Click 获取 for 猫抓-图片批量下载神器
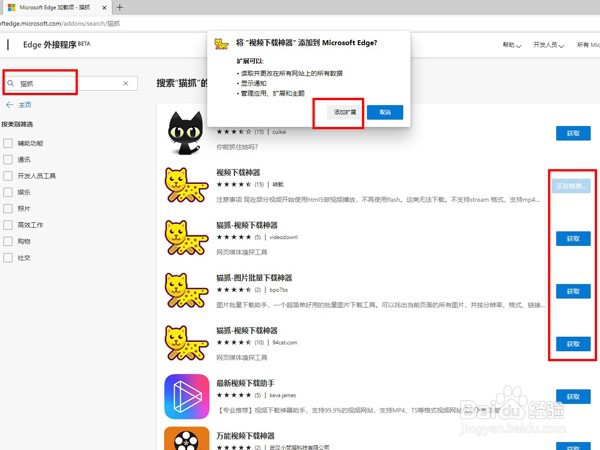This screenshot has width=600, height=450. 573,291
